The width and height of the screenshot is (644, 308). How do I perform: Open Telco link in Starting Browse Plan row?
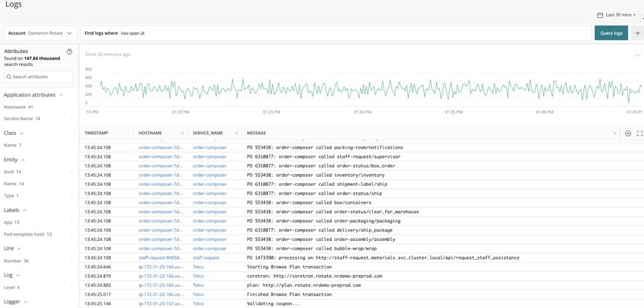pos(198,267)
